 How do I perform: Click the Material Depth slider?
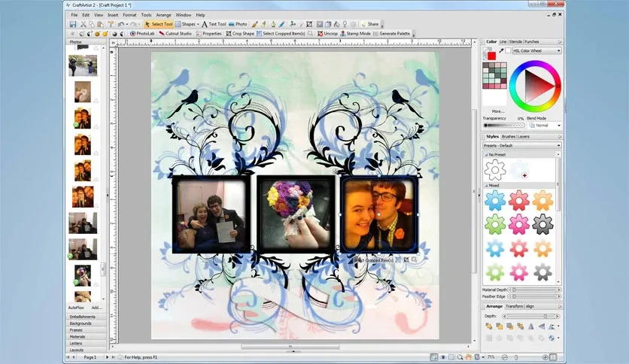[533, 290]
